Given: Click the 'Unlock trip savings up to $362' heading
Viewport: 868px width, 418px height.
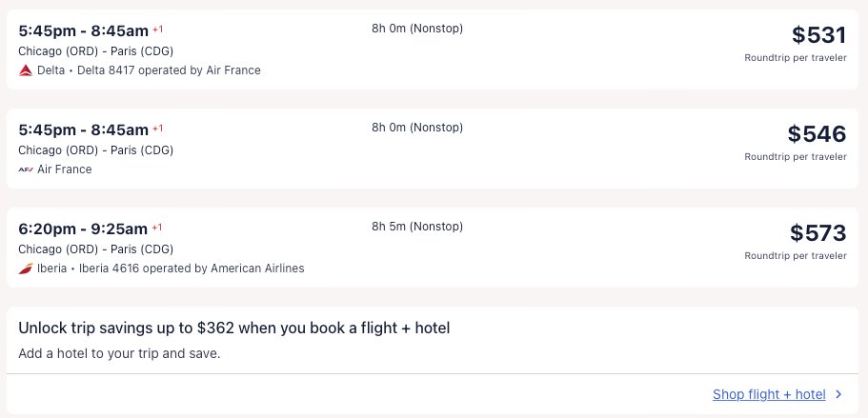Looking at the screenshot, I should pyautogui.click(x=234, y=328).
